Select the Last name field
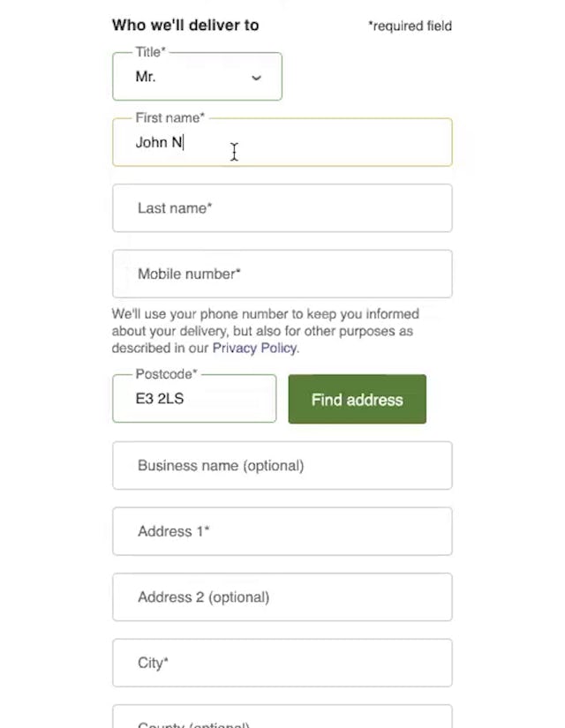 pyautogui.click(x=282, y=208)
